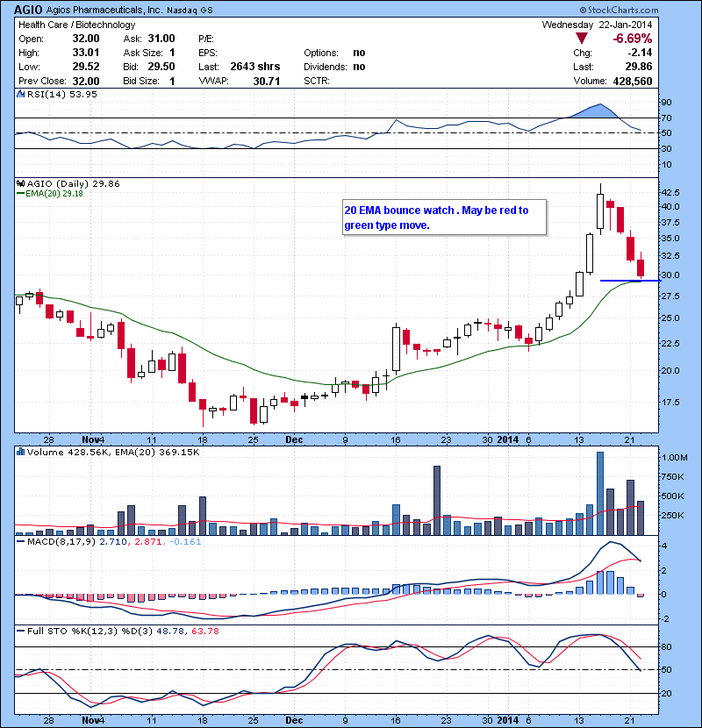Click the '20 EMA bounce watch' annotation box

[445, 218]
